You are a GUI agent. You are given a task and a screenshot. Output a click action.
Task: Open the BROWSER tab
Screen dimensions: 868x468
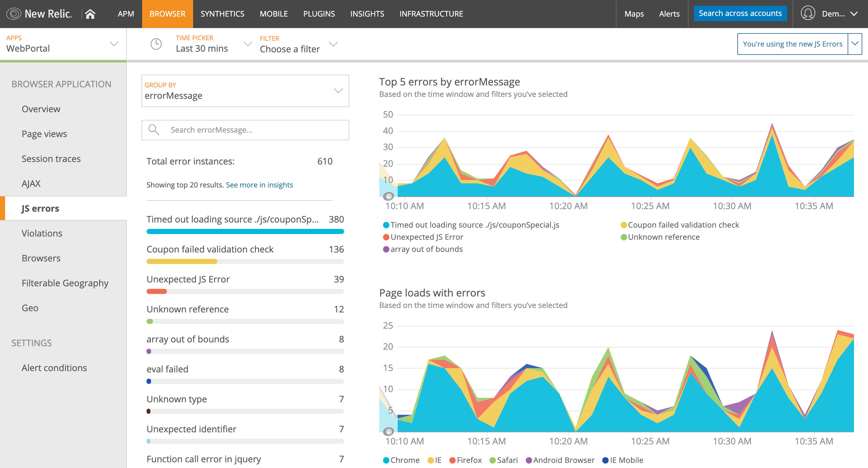point(168,14)
